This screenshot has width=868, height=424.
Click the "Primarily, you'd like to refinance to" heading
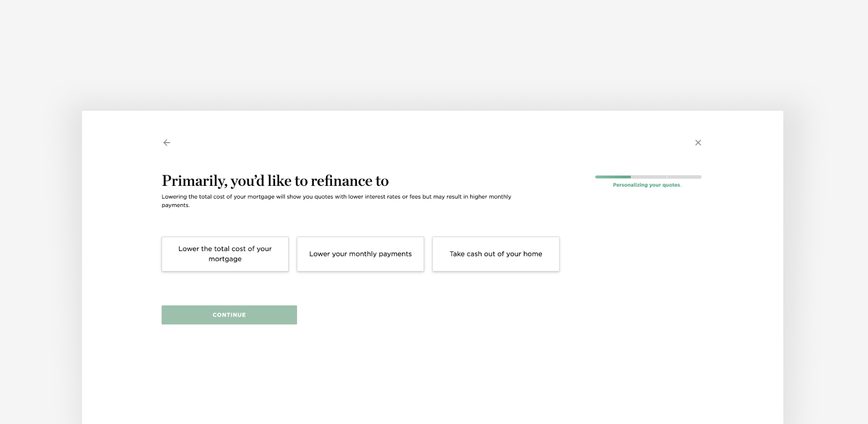tap(275, 181)
